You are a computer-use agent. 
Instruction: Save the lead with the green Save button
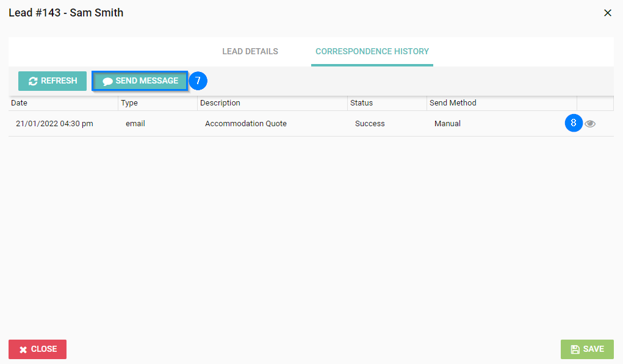pos(587,349)
